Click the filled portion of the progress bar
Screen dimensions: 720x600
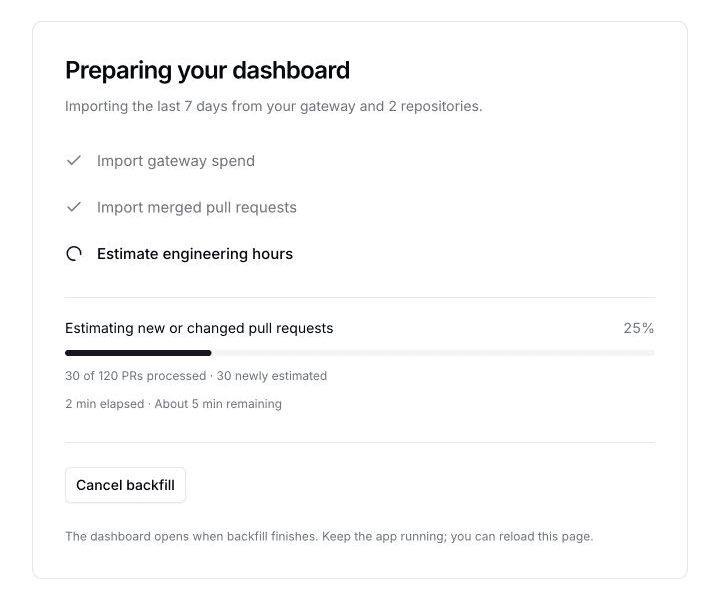click(x=138, y=353)
